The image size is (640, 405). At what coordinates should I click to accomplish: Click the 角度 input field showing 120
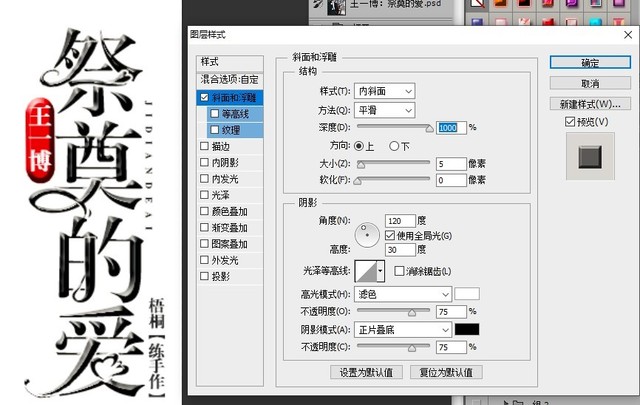click(399, 220)
